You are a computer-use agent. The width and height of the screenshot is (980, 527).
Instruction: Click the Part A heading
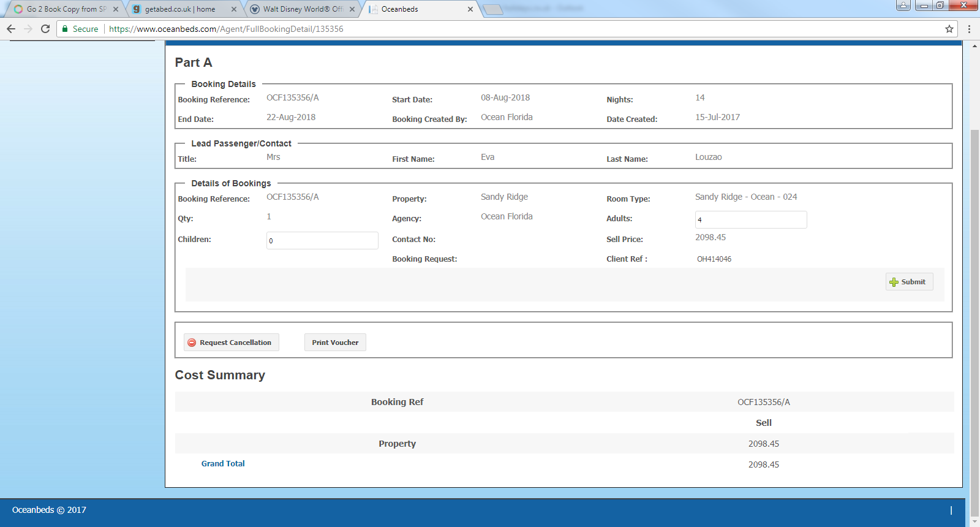coord(194,63)
